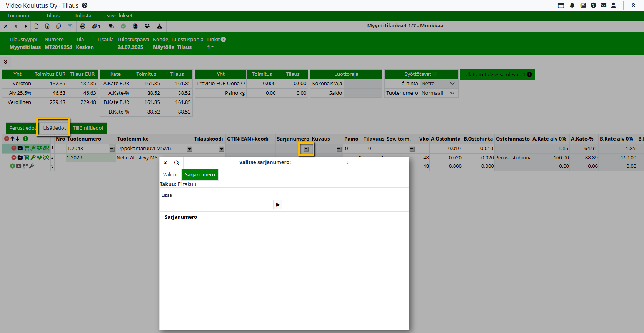Select the Valitut tab in the dialog
The width and height of the screenshot is (644, 333).
[x=170, y=175]
